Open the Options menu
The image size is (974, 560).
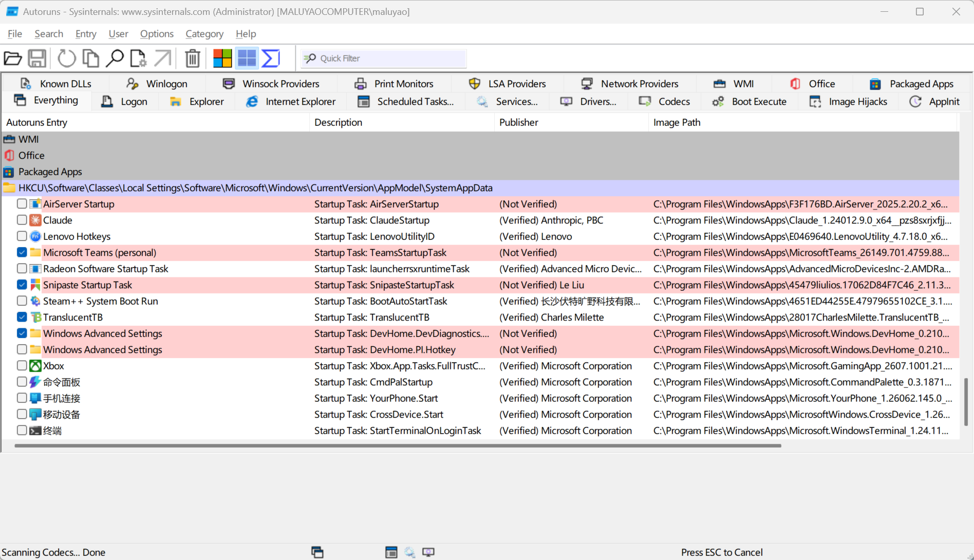[157, 34]
